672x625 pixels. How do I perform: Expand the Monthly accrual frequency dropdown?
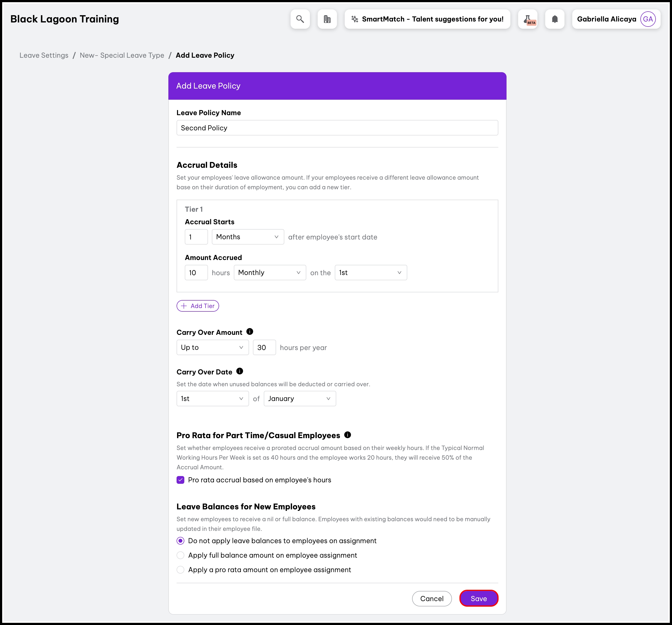click(270, 273)
